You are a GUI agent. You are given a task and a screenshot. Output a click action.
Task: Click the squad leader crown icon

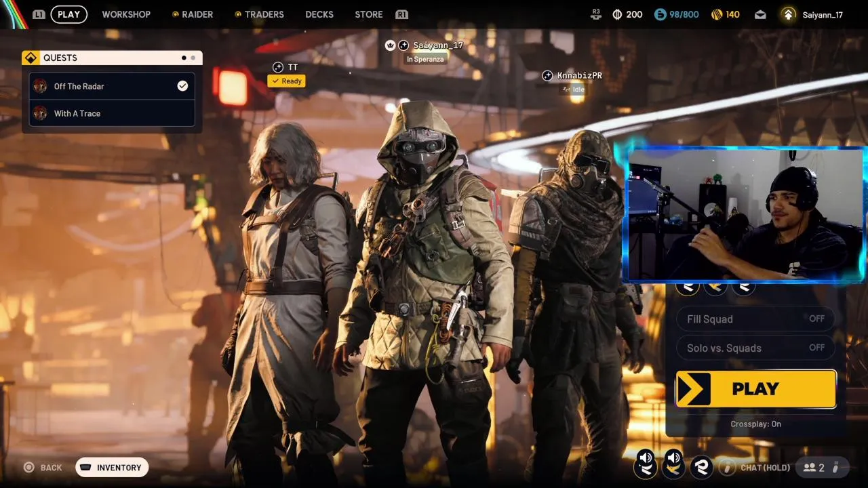pos(390,45)
